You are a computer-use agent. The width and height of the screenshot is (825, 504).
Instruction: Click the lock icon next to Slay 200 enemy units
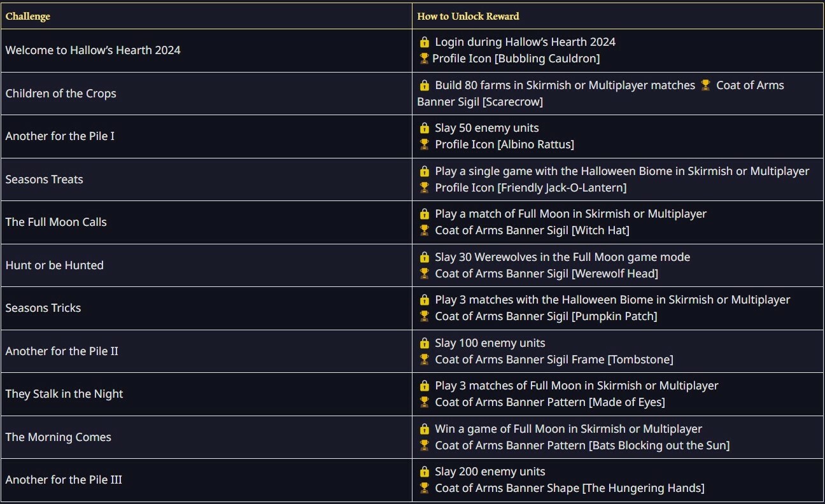point(425,472)
